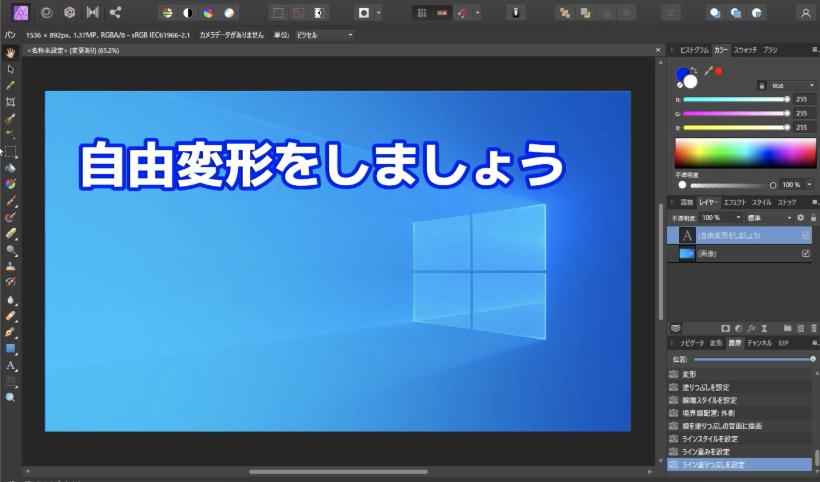This screenshot has height=482, width=820.
Task: Add an adjustment layer icon
Action: pyautogui.click(x=738, y=328)
